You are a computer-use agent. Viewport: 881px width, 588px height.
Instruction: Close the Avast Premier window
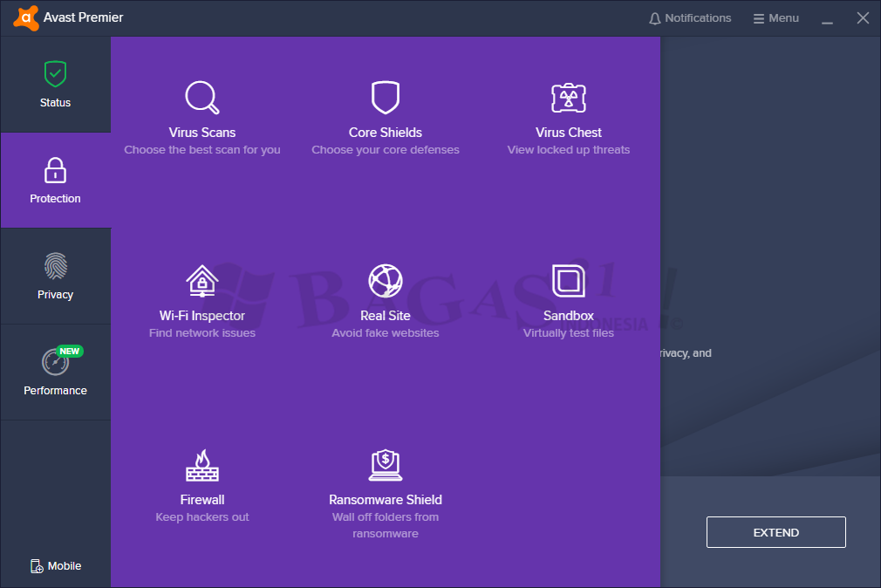[x=863, y=18]
